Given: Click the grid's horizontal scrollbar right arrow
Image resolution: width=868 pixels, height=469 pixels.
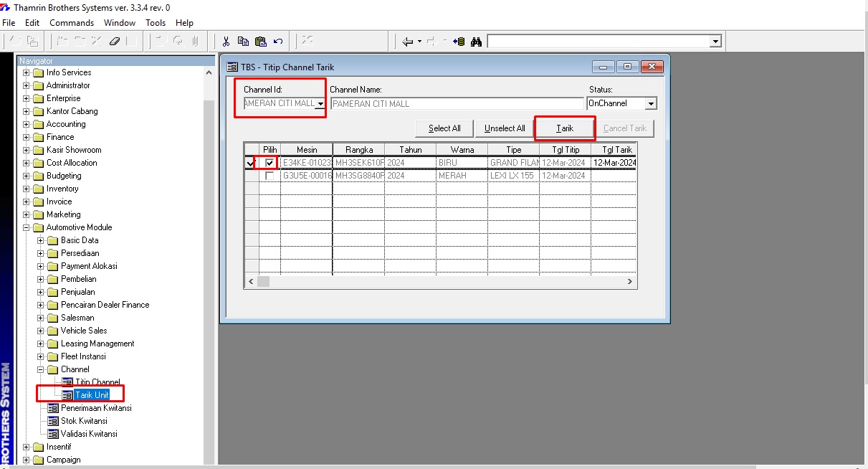Looking at the screenshot, I should (630, 282).
